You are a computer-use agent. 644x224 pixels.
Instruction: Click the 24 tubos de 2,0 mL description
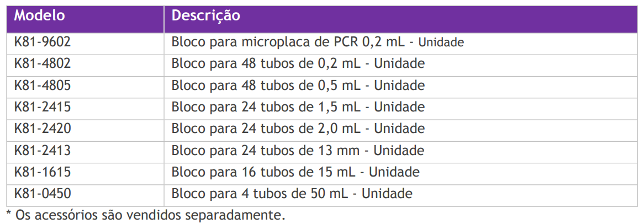coord(298,129)
